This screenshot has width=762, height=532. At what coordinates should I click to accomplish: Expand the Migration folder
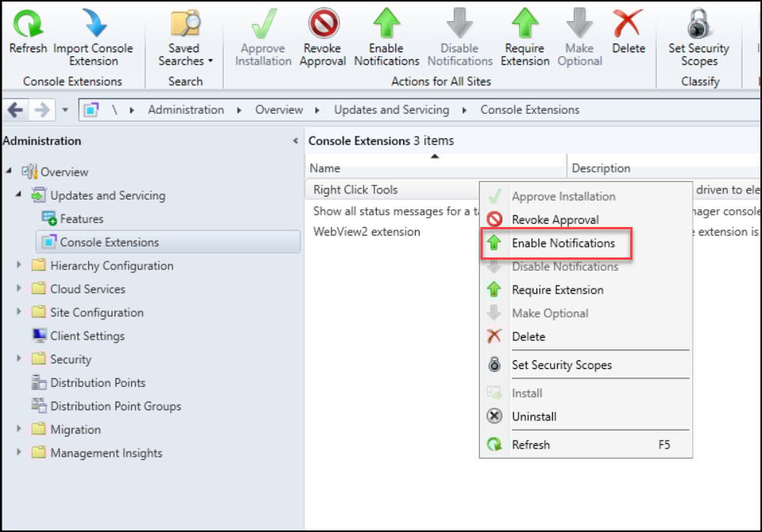pyautogui.click(x=19, y=428)
